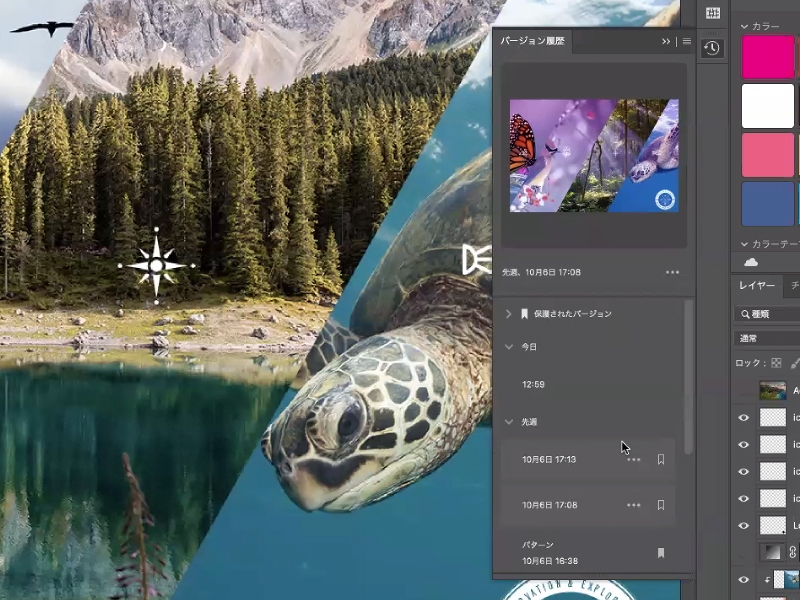Image resolution: width=800 pixels, height=600 pixels.
Task: Collapse the 今日 section
Action: (509, 347)
